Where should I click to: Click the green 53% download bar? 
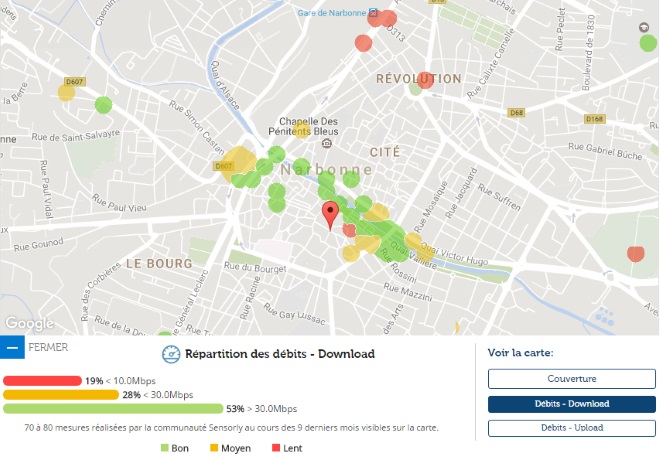coord(112,409)
